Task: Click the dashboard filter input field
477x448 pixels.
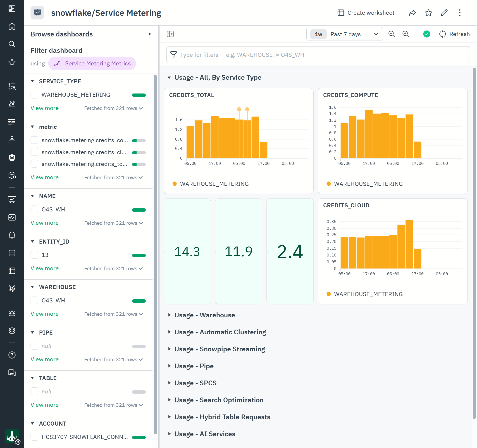Action: (318, 55)
